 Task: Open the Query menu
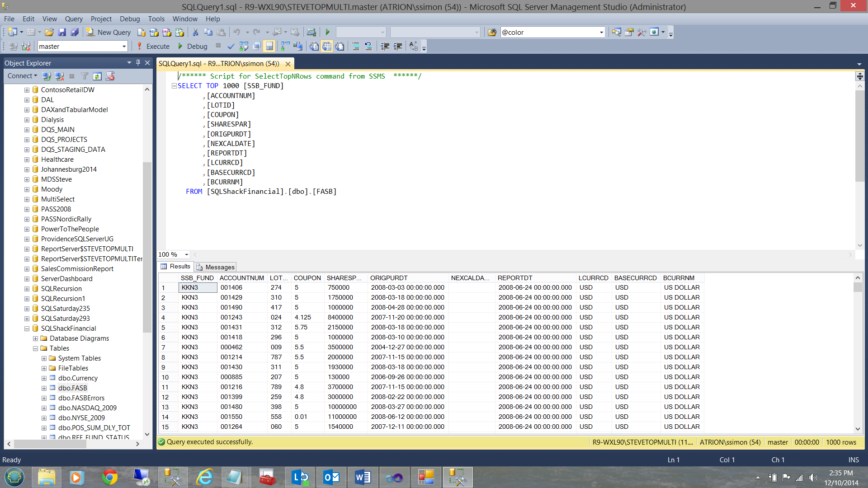(73, 19)
